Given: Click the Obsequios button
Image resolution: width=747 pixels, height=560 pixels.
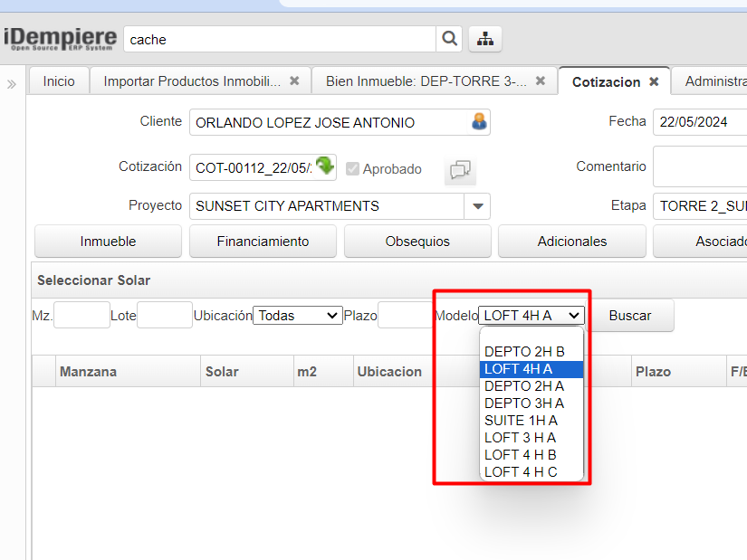Looking at the screenshot, I should coord(417,242).
